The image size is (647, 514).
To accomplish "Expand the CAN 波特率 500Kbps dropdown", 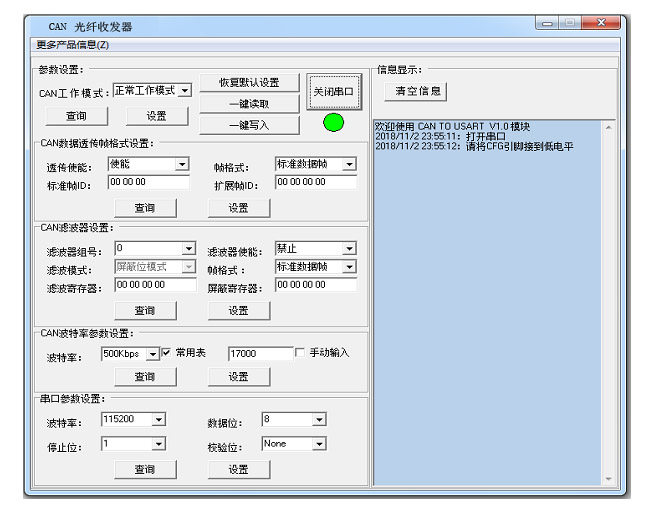I will click(x=153, y=353).
